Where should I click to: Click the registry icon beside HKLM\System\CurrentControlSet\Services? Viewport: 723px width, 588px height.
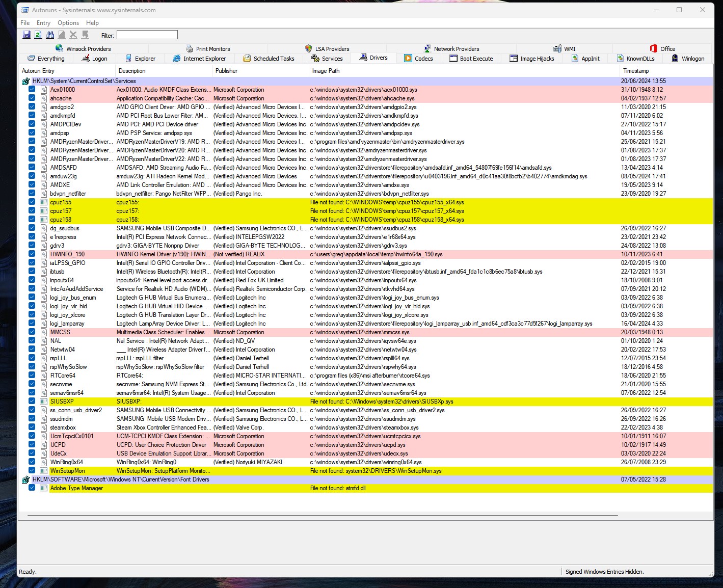point(25,81)
